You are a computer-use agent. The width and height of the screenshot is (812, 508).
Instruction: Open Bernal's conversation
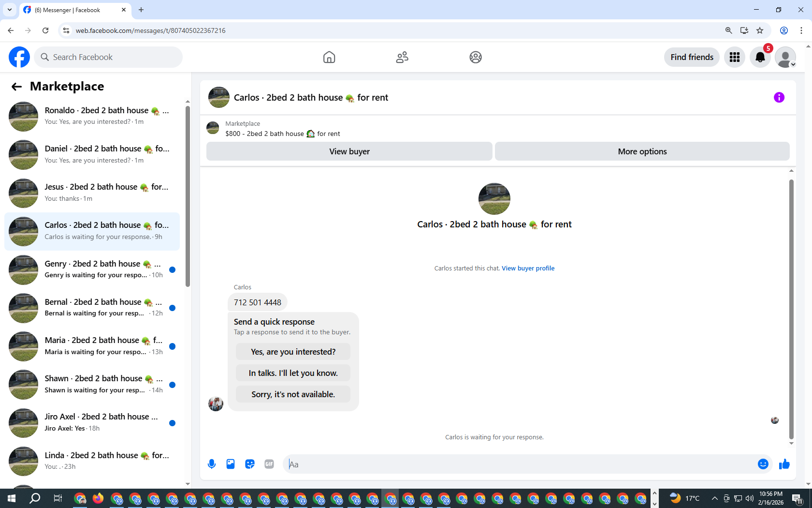(92, 308)
